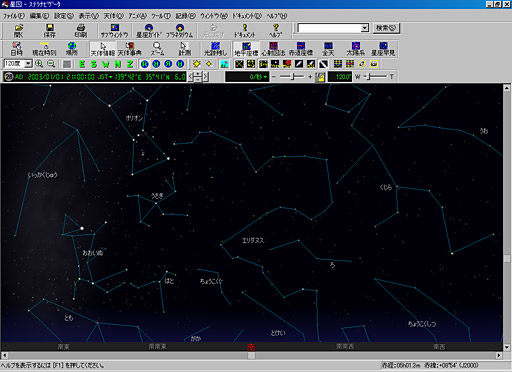The image size is (512, 372).
Task: Click the W to T zoom slider
Action: click(x=374, y=77)
